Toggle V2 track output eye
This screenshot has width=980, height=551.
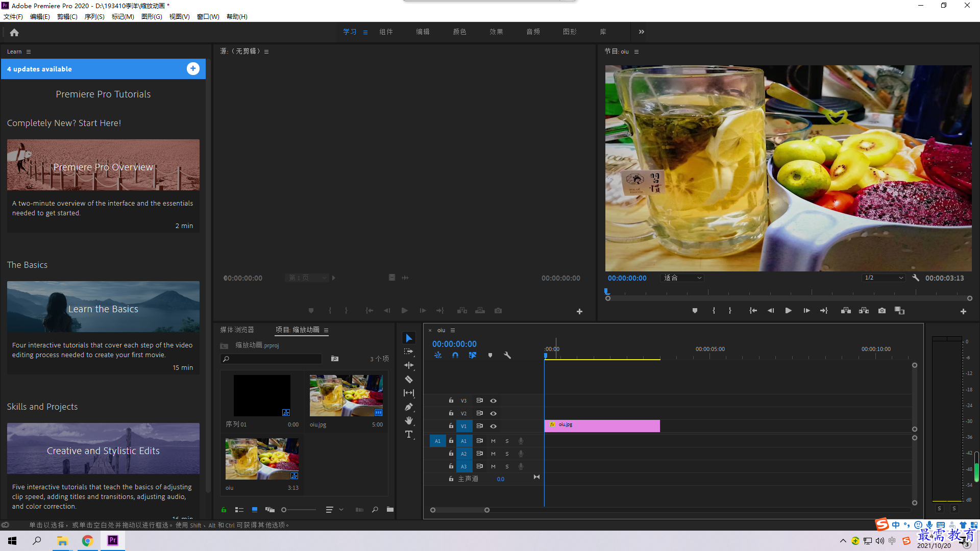click(493, 414)
